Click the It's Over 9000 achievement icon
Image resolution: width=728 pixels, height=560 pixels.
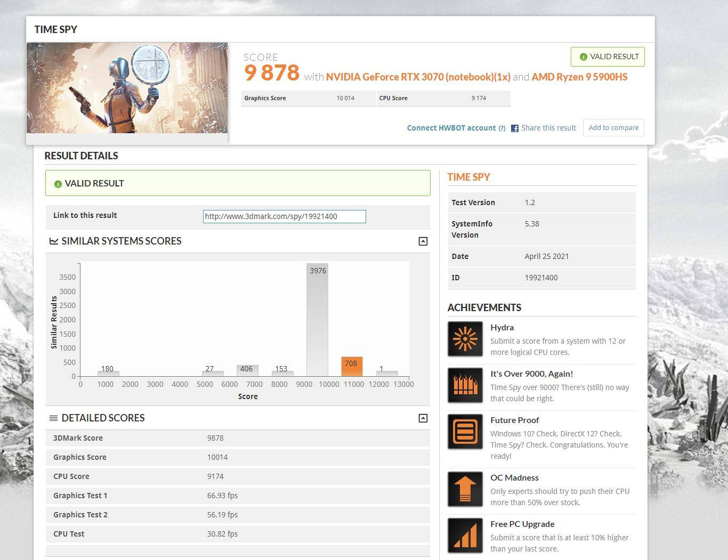tap(465, 385)
